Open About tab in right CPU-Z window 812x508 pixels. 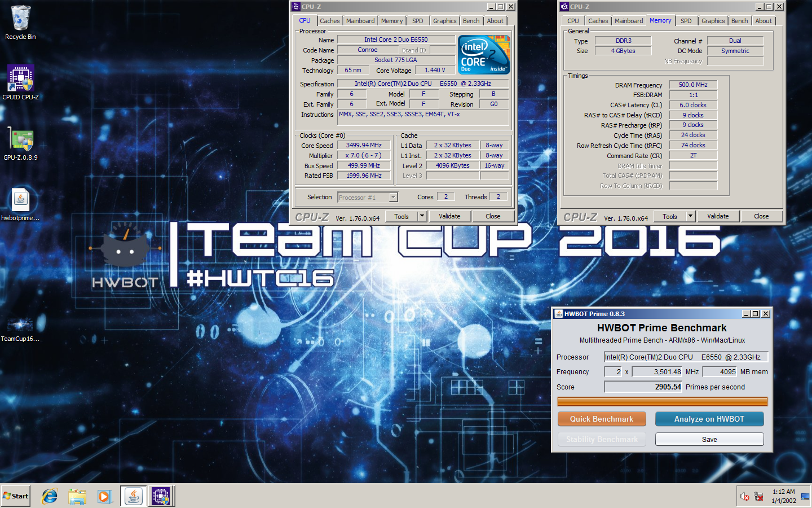(764, 21)
